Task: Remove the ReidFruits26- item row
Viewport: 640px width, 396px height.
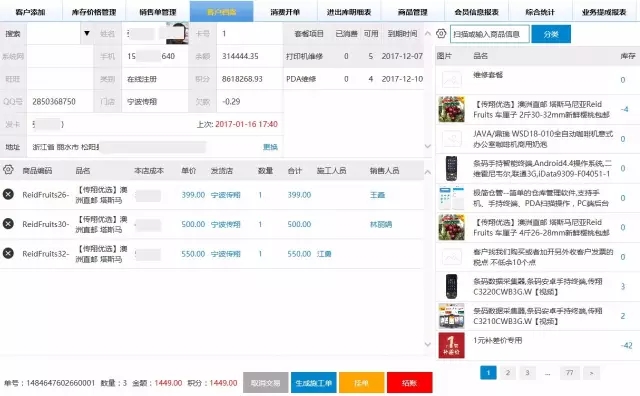Action: (8, 194)
